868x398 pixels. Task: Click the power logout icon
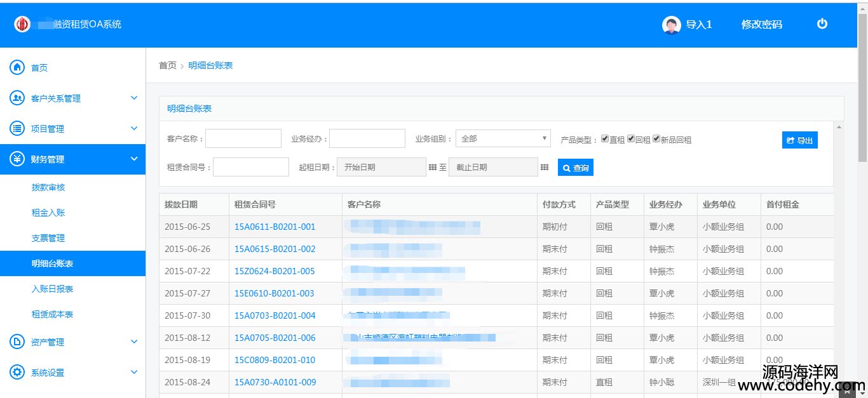point(822,24)
